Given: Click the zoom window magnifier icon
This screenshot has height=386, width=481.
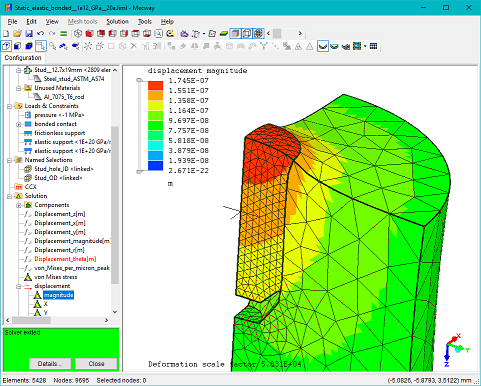Looking at the screenshot, I should pyautogui.click(x=159, y=33).
